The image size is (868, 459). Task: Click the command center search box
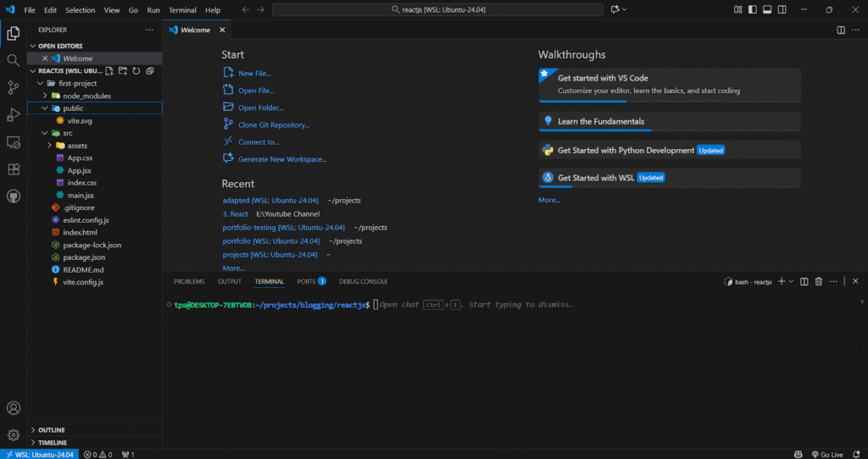point(437,10)
